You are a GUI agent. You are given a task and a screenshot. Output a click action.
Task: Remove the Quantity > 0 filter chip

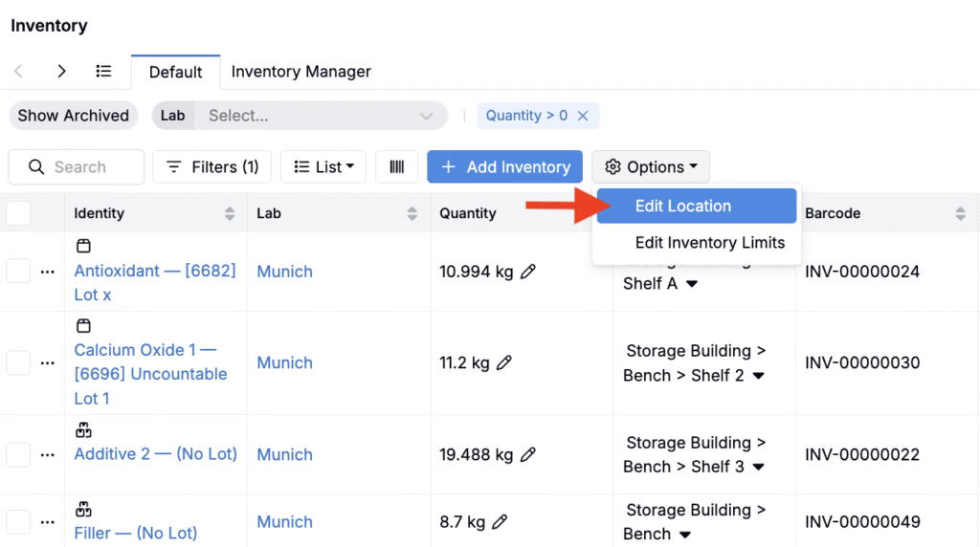pos(583,116)
